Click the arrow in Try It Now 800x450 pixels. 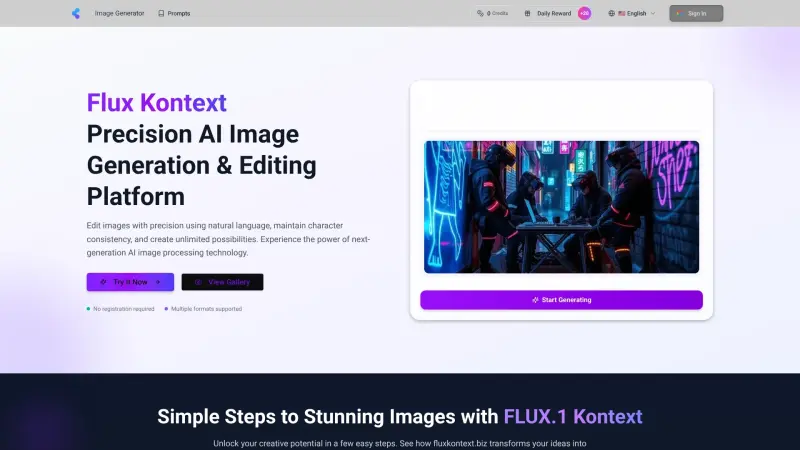click(x=158, y=282)
